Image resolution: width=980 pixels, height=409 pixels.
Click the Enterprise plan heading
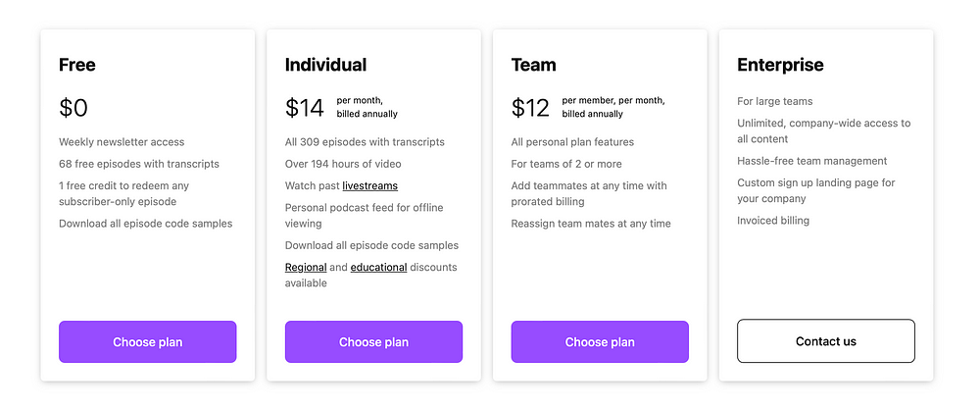[780, 65]
